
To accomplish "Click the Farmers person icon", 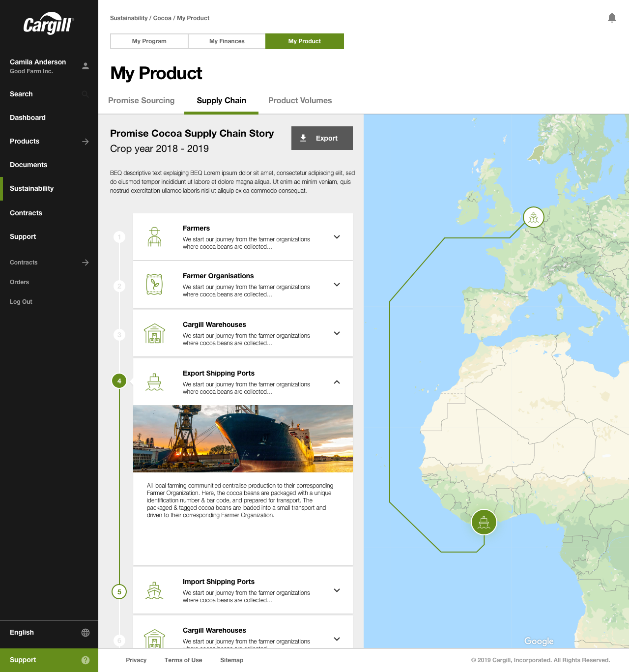I will click(155, 236).
